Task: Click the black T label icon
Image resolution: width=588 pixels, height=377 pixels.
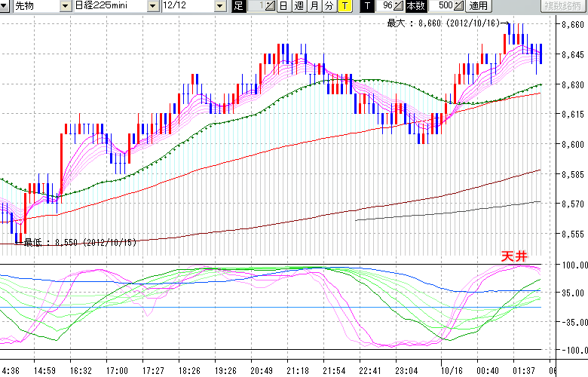Action: [367, 6]
